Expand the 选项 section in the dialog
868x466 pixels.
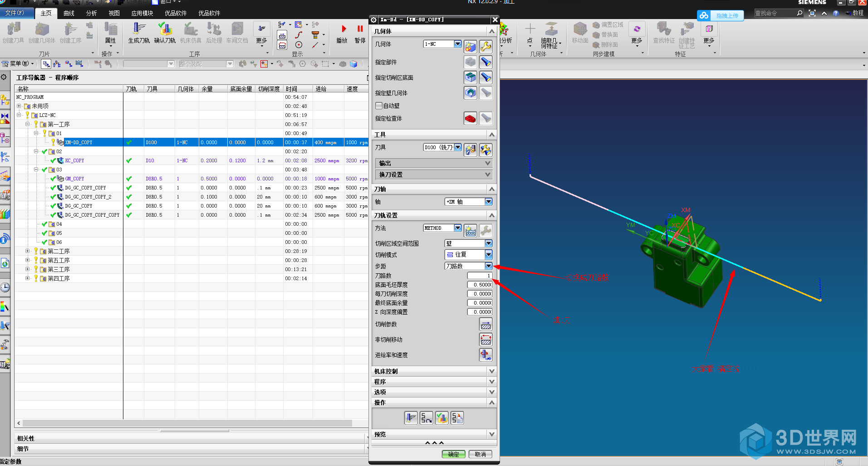[x=434, y=392]
